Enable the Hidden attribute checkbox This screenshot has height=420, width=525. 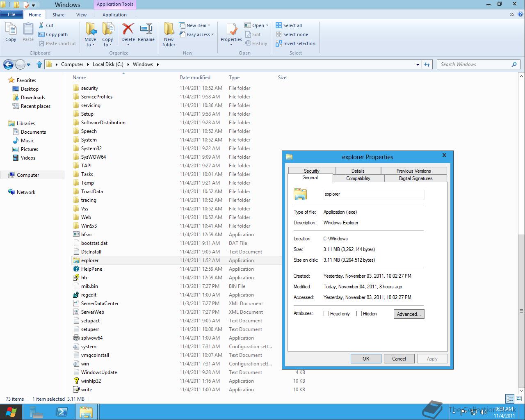point(359,314)
